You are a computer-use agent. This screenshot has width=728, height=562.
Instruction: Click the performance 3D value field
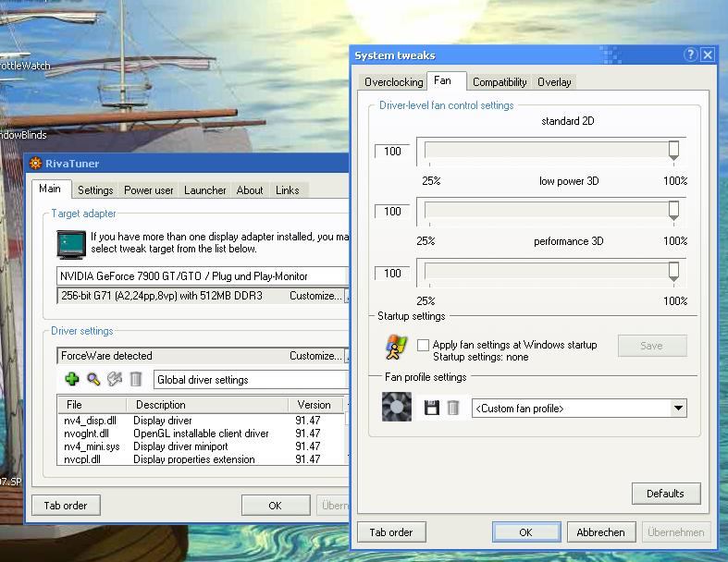point(392,274)
